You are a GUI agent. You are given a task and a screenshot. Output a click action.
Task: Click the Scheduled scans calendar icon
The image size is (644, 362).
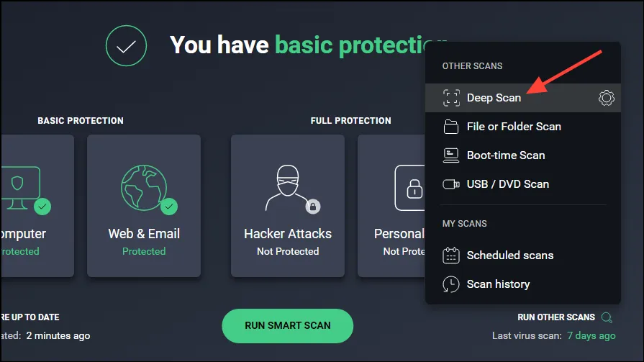(x=451, y=255)
